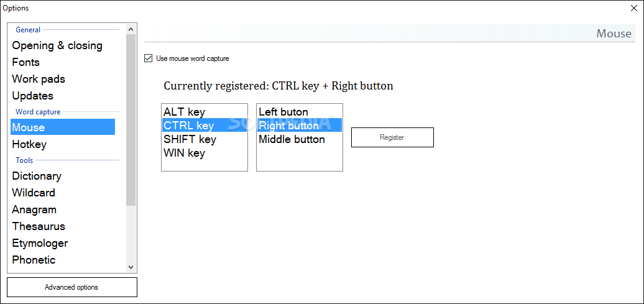
Task: Select Left button in mouse list
Action: coord(283,112)
